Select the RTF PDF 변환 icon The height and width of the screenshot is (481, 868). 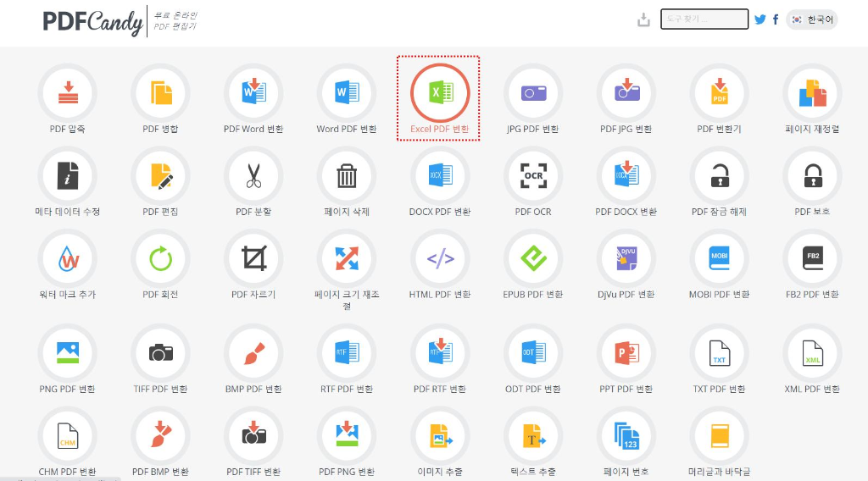click(347, 353)
